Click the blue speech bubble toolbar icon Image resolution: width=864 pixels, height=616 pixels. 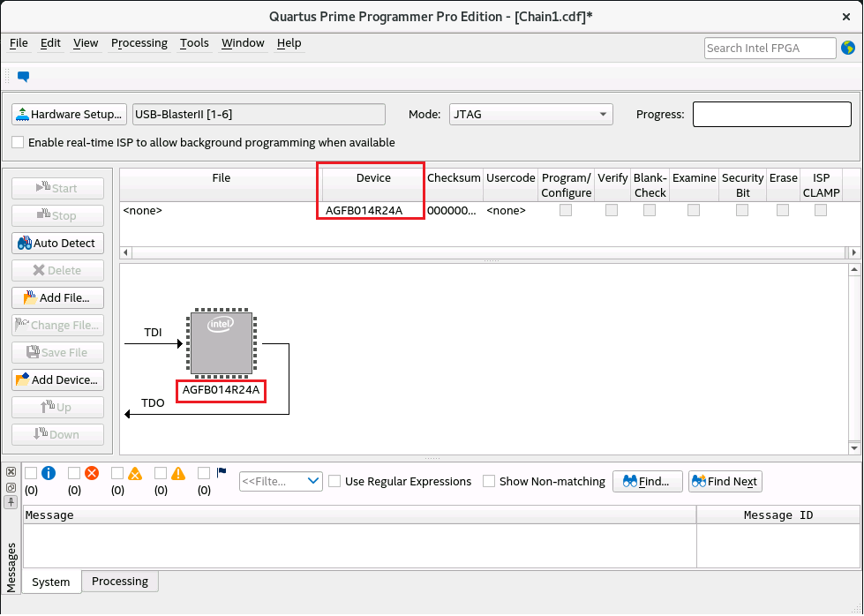coord(23,77)
